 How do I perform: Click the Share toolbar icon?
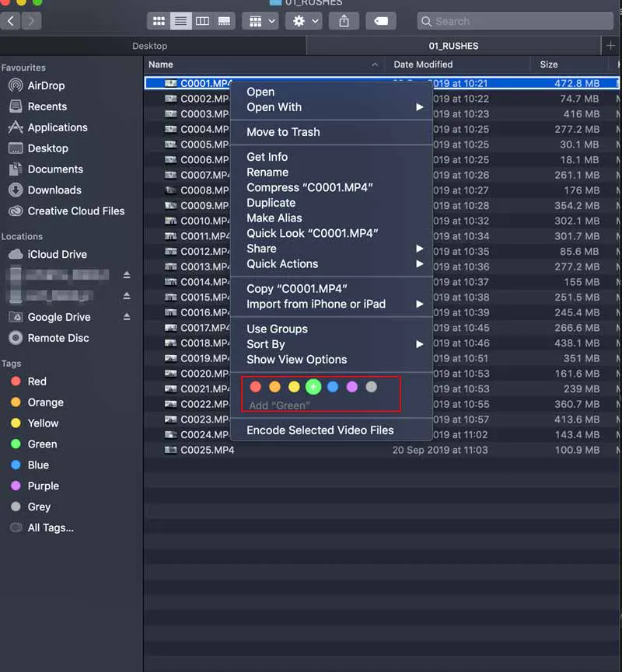(344, 21)
